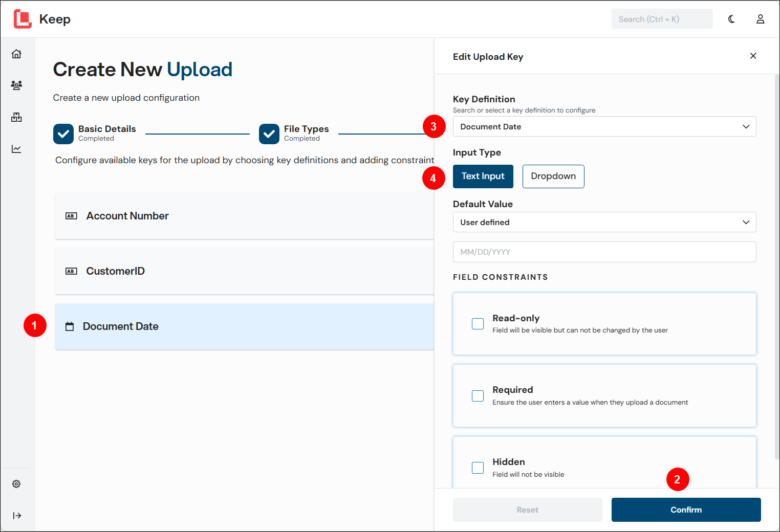
Task: Check the Read-only constraint checkbox
Action: point(478,324)
